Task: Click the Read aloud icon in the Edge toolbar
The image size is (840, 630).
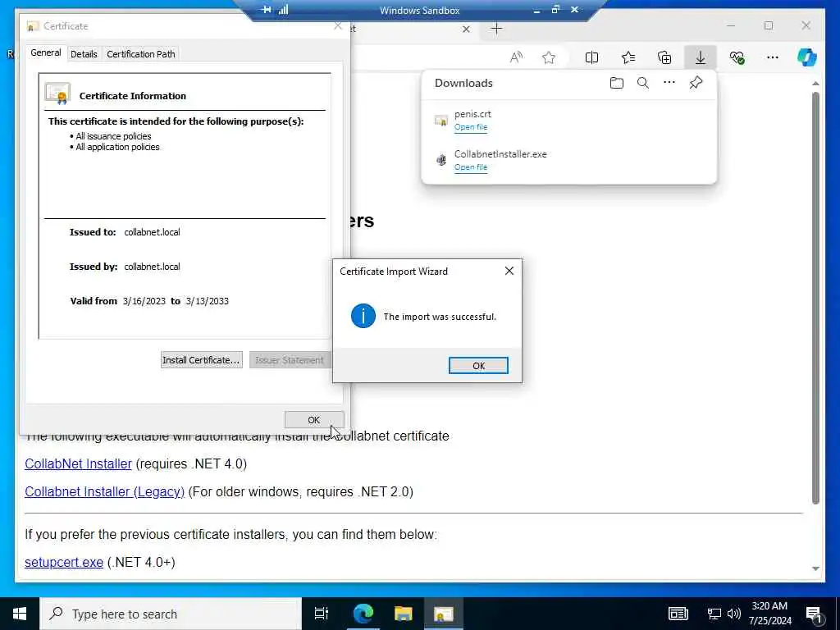Action: pos(516,57)
